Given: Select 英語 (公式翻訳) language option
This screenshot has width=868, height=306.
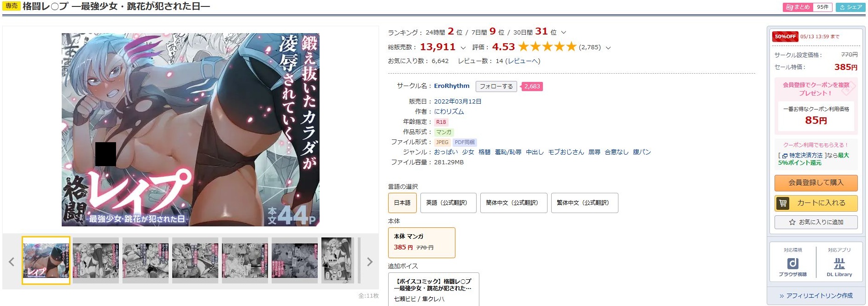Looking at the screenshot, I should pos(448,203).
